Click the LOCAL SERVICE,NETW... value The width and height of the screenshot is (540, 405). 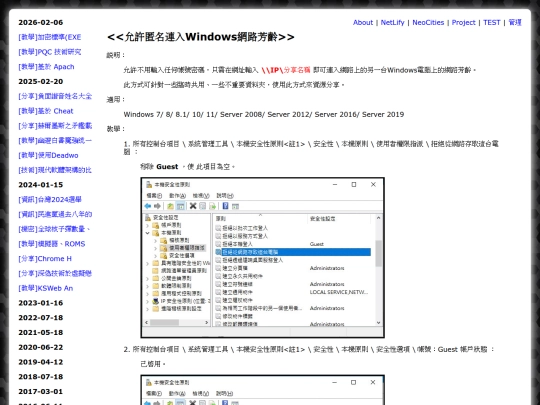339,292
